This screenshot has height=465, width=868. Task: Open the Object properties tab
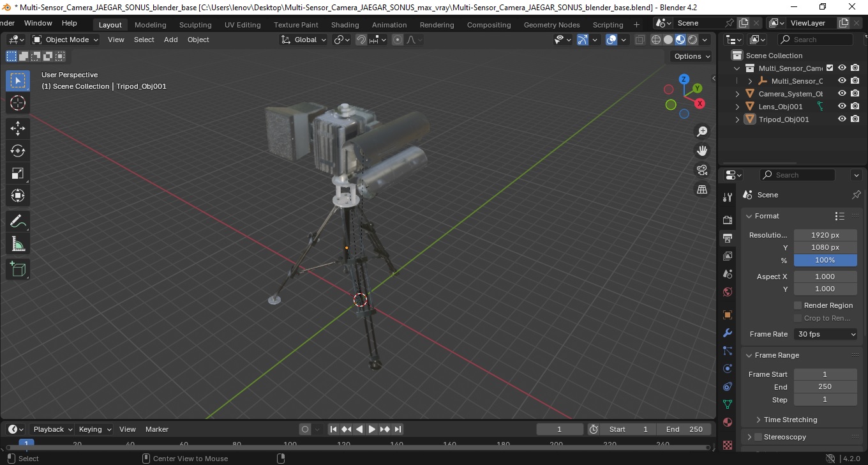coord(728,315)
